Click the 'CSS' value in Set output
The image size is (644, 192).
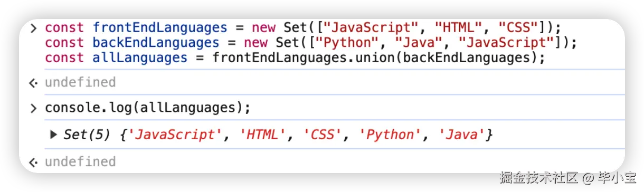point(323,135)
